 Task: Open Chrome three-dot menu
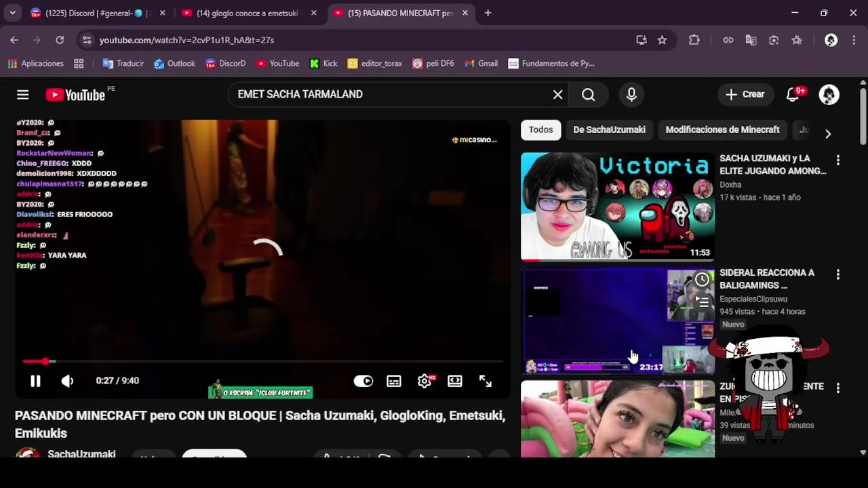[x=853, y=40]
